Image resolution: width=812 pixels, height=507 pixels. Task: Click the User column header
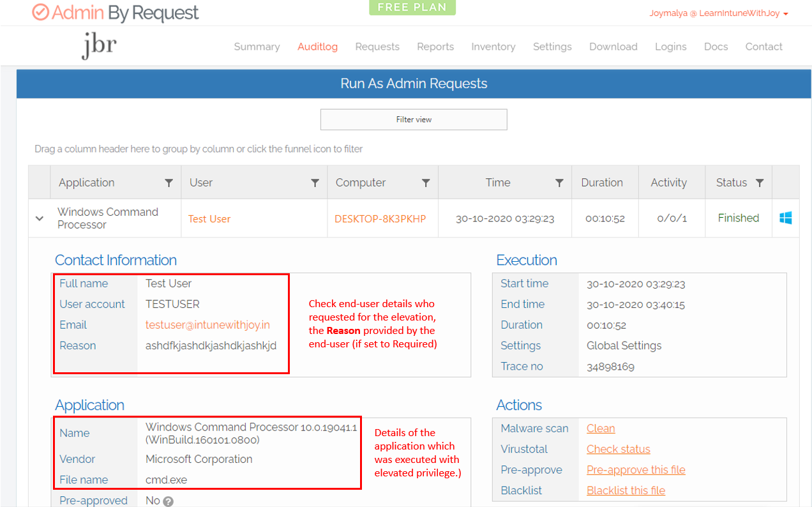254,183
